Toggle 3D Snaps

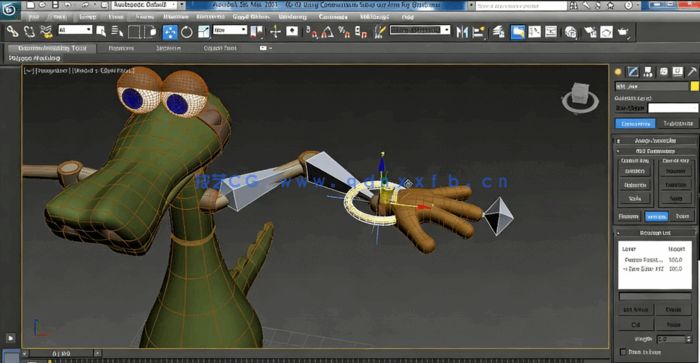tap(312, 32)
